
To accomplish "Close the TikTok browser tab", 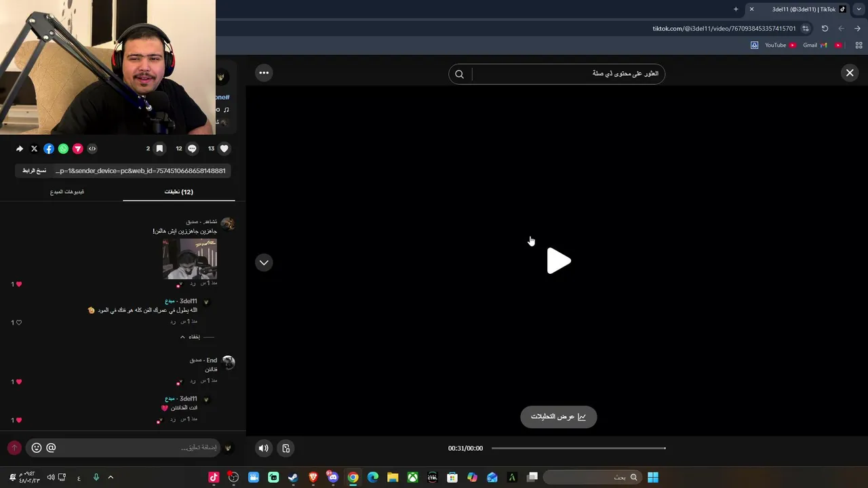I will point(751,9).
